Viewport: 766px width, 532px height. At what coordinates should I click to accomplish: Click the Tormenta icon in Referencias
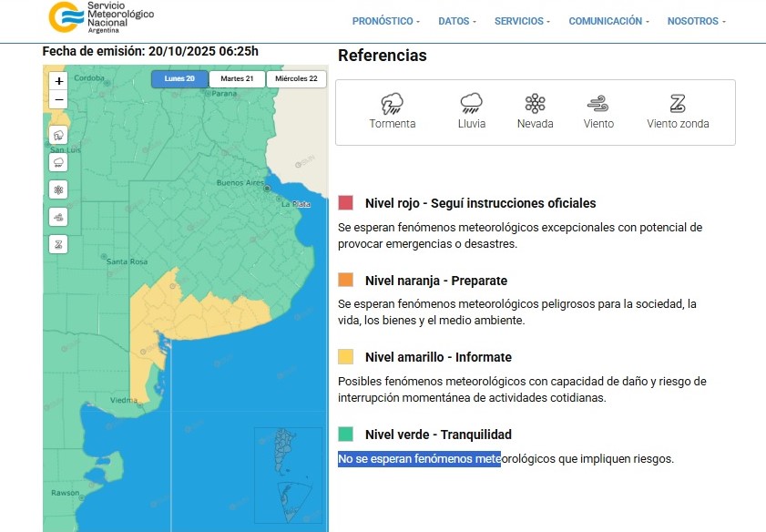tap(393, 103)
